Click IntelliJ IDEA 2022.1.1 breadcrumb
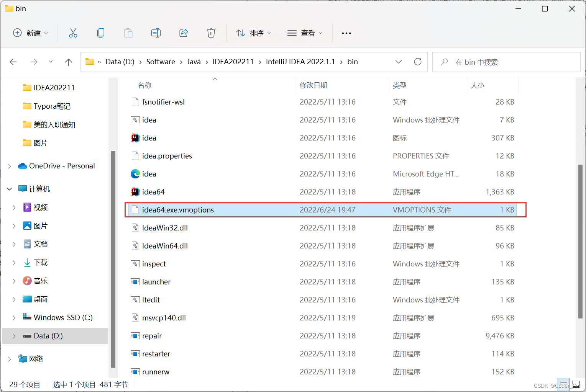 click(300, 62)
